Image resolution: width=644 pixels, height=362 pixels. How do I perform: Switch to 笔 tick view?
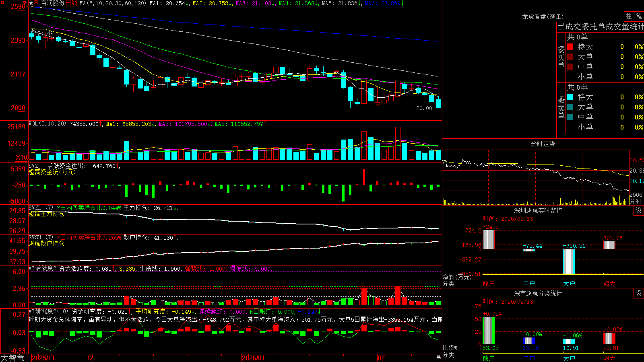point(639,16)
